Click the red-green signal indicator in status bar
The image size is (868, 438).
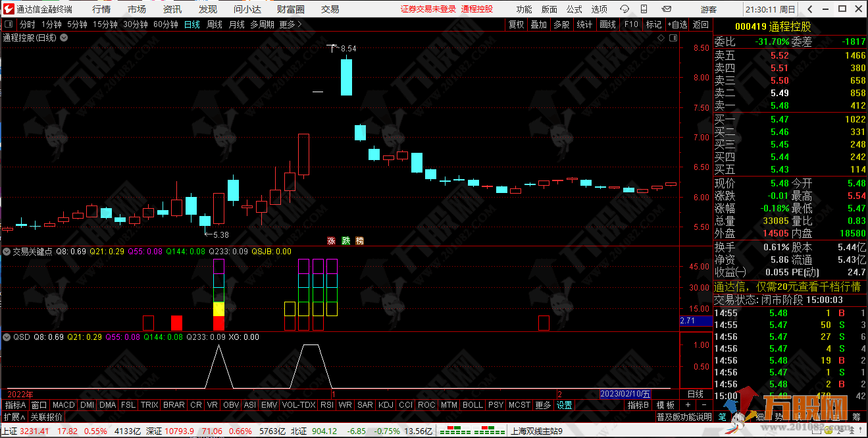(x=471, y=431)
